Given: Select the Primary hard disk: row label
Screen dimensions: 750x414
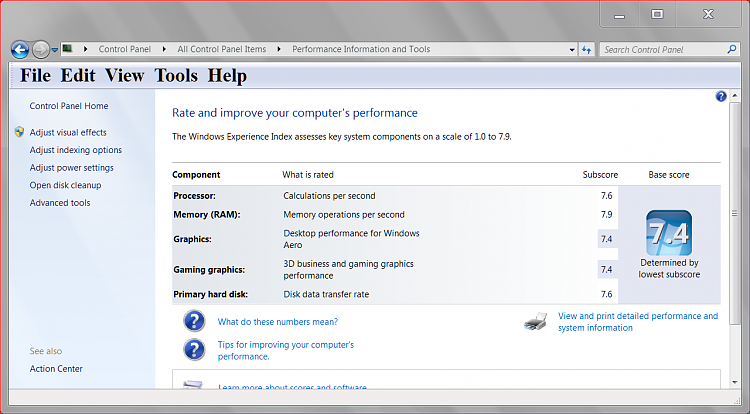Looking at the screenshot, I should click(x=210, y=294).
